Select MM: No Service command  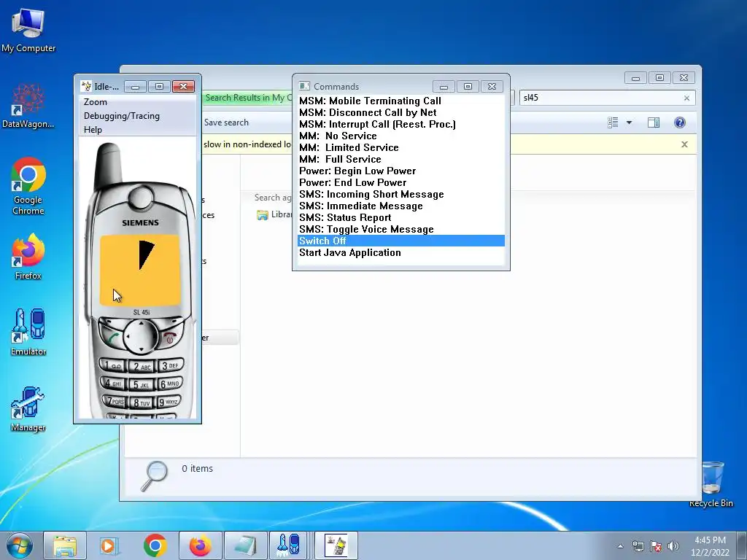[400, 136]
